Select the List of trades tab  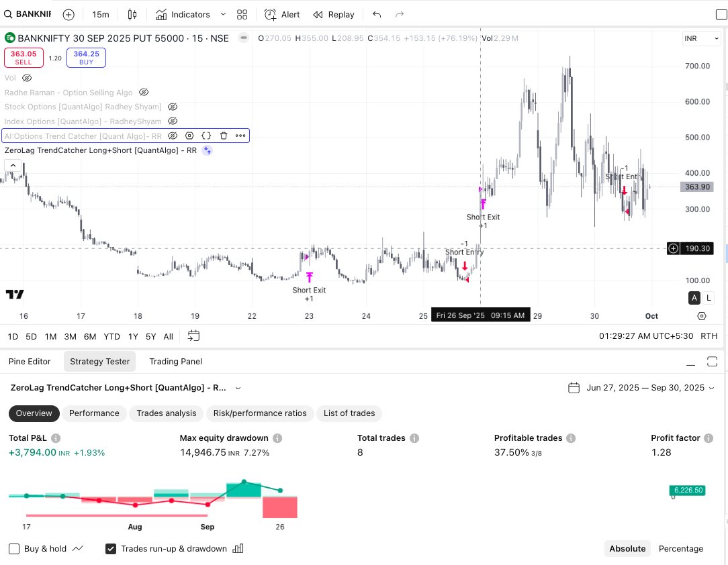[x=349, y=413]
